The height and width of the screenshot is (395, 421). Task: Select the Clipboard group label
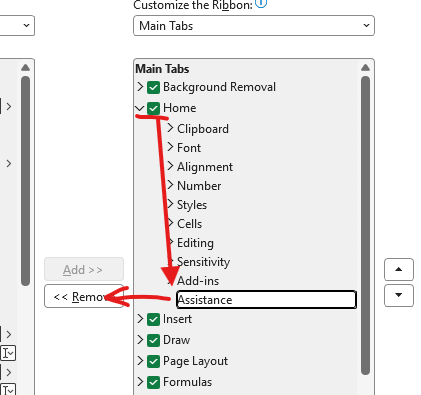pos(203,129)
